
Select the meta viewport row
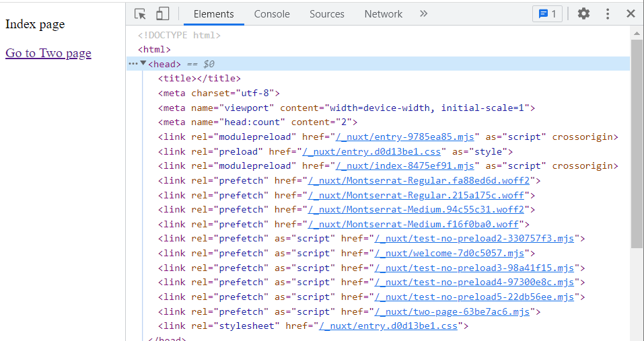click(x=347, y=108)
